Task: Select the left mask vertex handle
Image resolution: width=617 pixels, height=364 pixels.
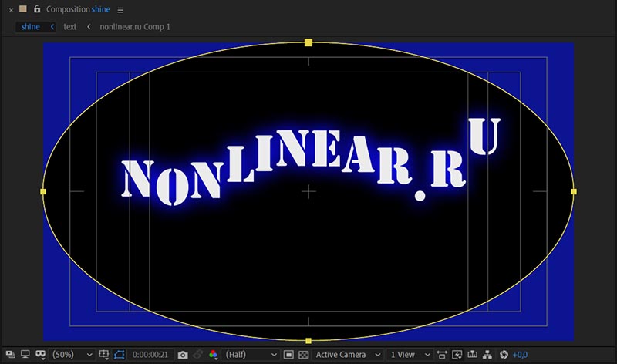Action: [x=43, y=192]
